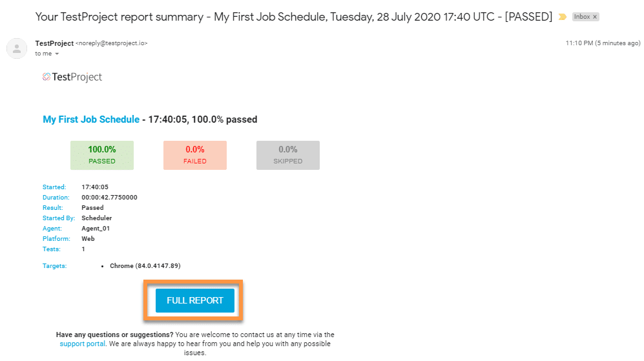Open the FULL REPORT button
644x361 pixels.
tap(195, 300)
